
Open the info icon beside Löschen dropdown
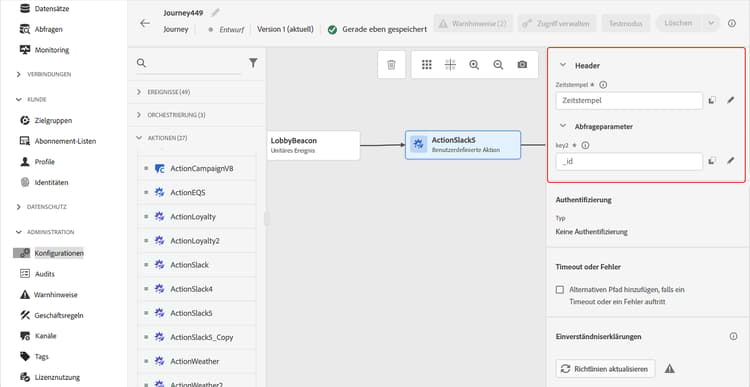point(732,23)
